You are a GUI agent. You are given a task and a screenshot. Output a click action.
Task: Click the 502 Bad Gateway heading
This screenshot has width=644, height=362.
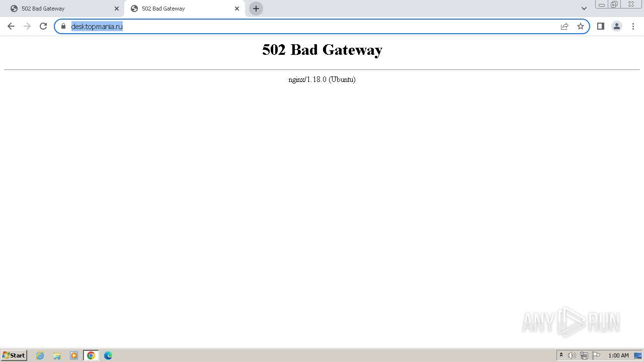tap(322, 50)
